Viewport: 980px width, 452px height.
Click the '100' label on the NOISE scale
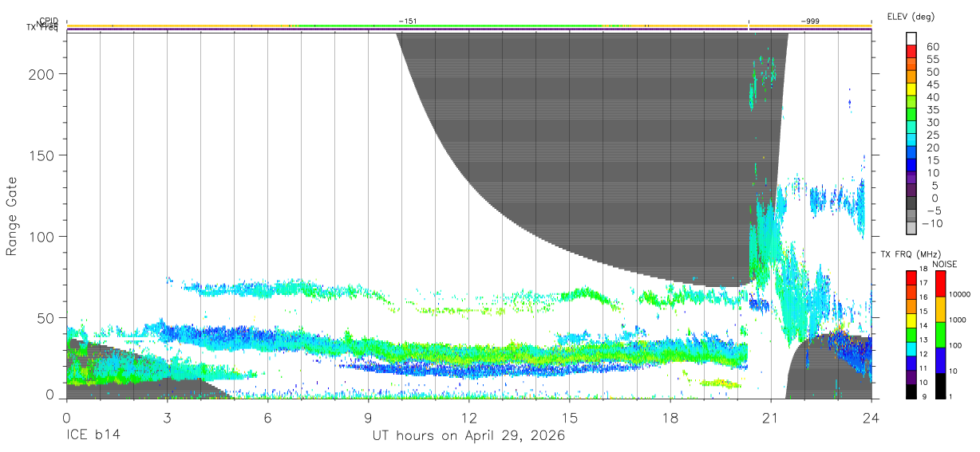point(956,346)
